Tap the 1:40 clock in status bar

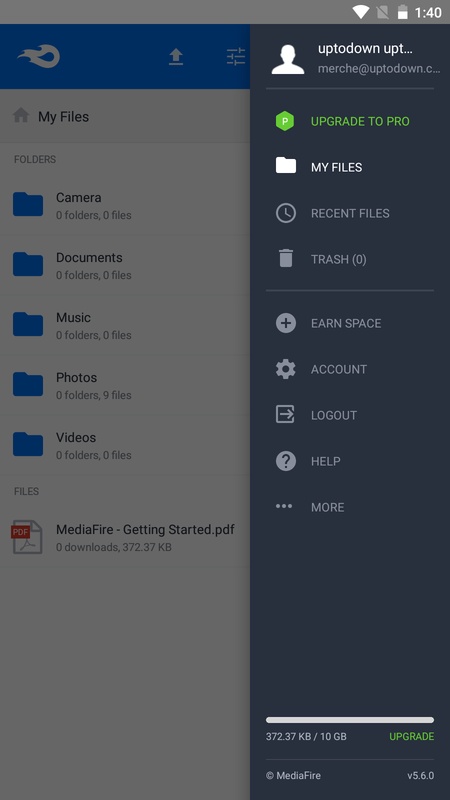pyautogui.click(x=428, y=13)
